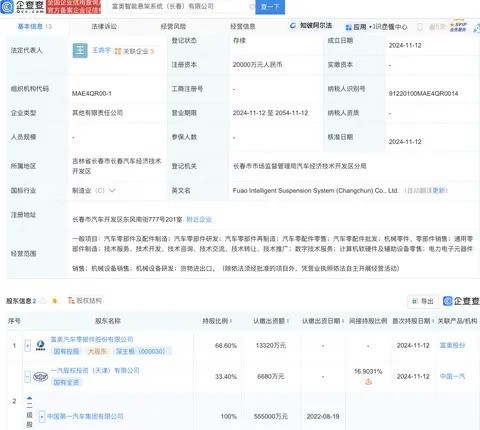Click the 长春市汽车开发区东风南街777号201室 address
This screenshot has width=480, height=430.
(x=127, y=219)
